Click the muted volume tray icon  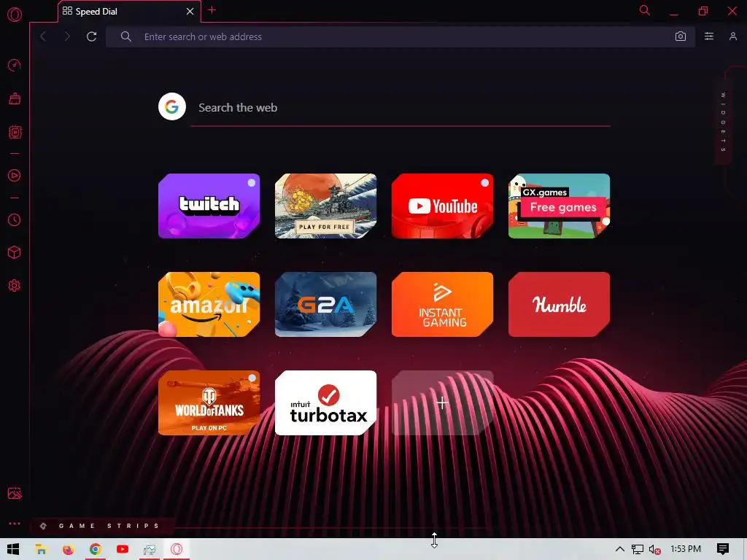click(655, 549)
